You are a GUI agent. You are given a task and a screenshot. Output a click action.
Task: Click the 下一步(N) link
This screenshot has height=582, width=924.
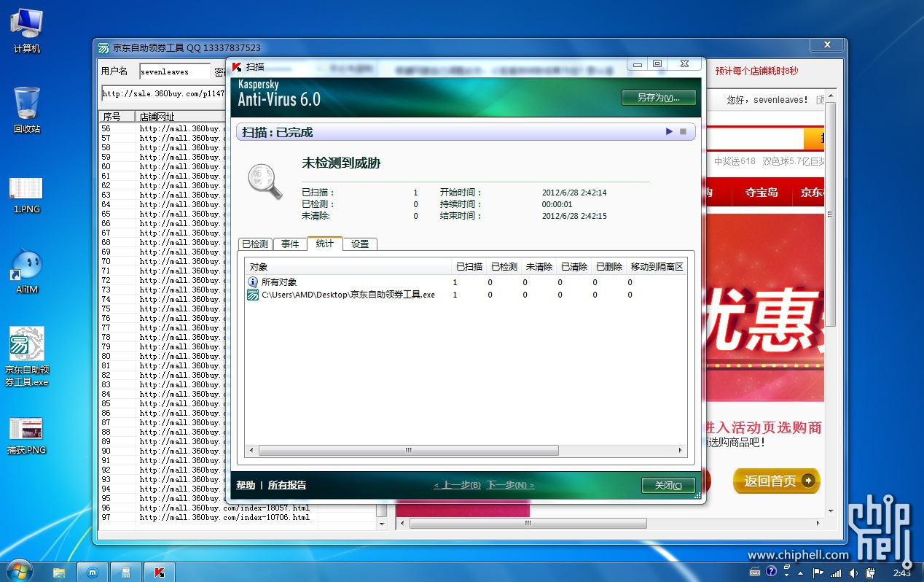coord(510,485)
